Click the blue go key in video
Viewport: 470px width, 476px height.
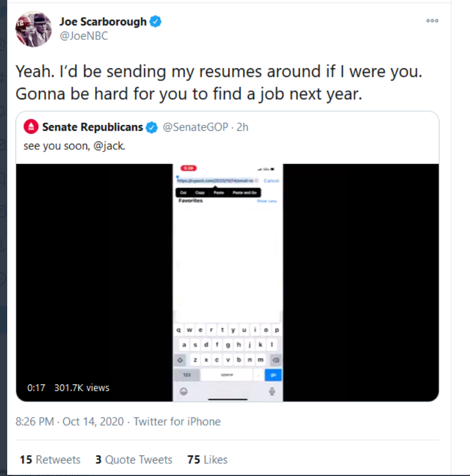pos(273,375)
